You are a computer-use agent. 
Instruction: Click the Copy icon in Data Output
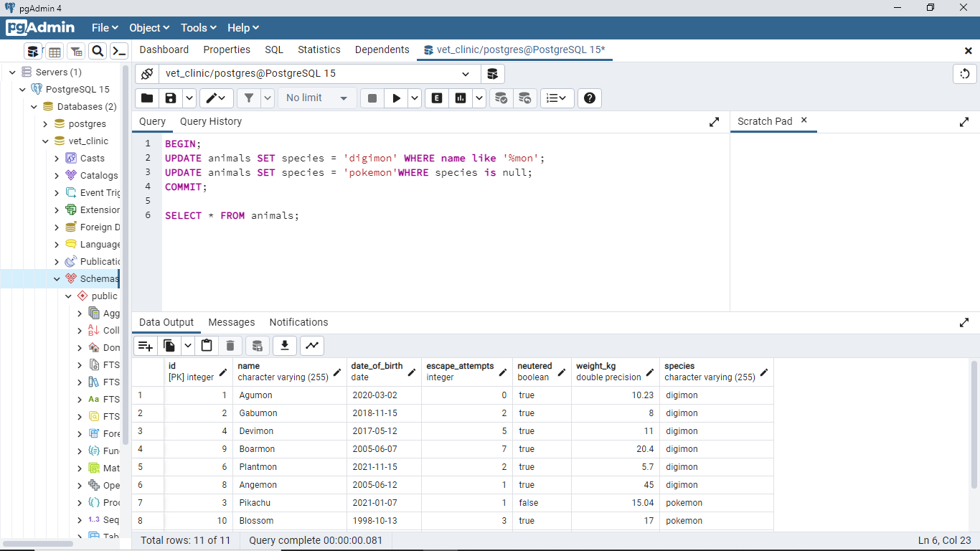(x=169, y=346)
